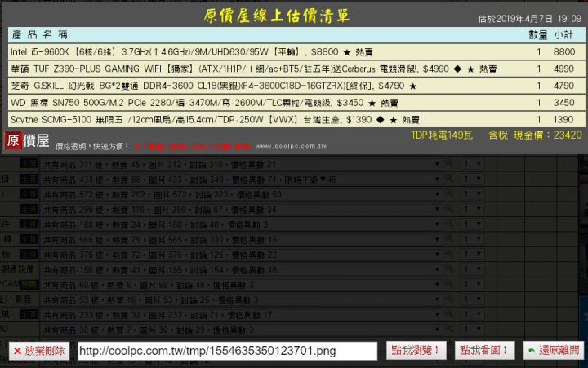588x368 pixels.
Task: Open product dropdown showing 共有商品 233 樣
Action: 241,315
